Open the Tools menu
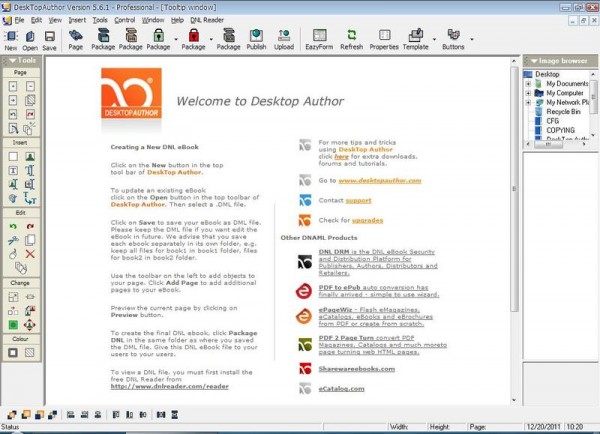Viewport: 600px width, 434px height. 100,20
